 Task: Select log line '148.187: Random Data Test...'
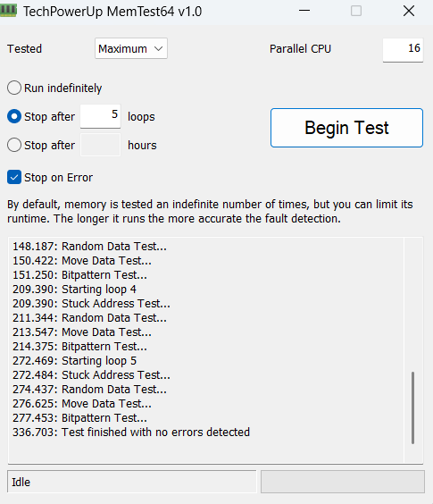89,247
